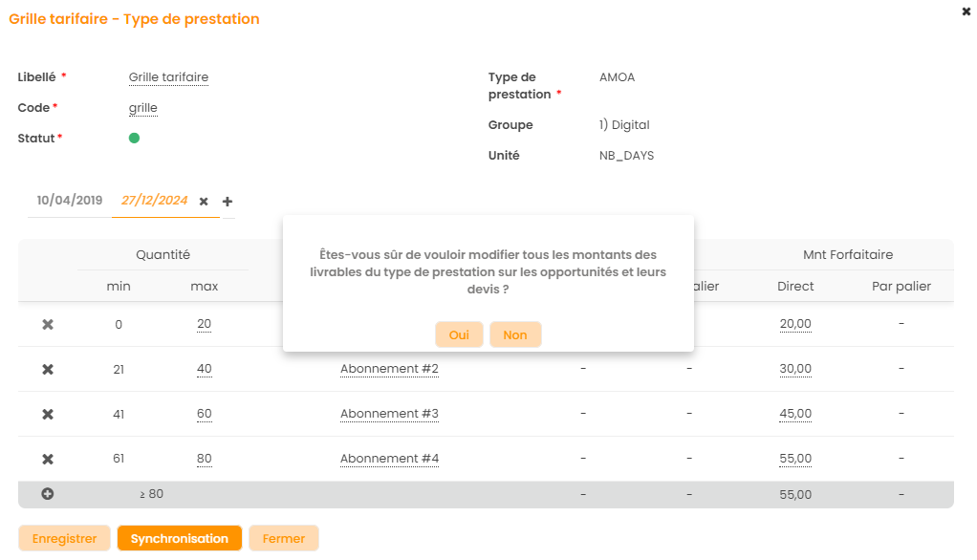Delete the Abonnement #3 tier row
The width and height of the screenshot is (977, 560).
[48, 414]
